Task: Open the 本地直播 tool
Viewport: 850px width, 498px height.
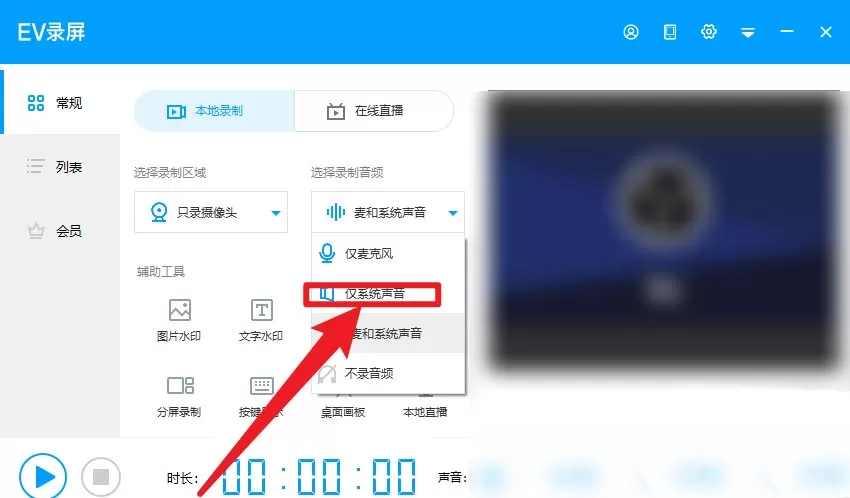Action: tap(425, 412)
